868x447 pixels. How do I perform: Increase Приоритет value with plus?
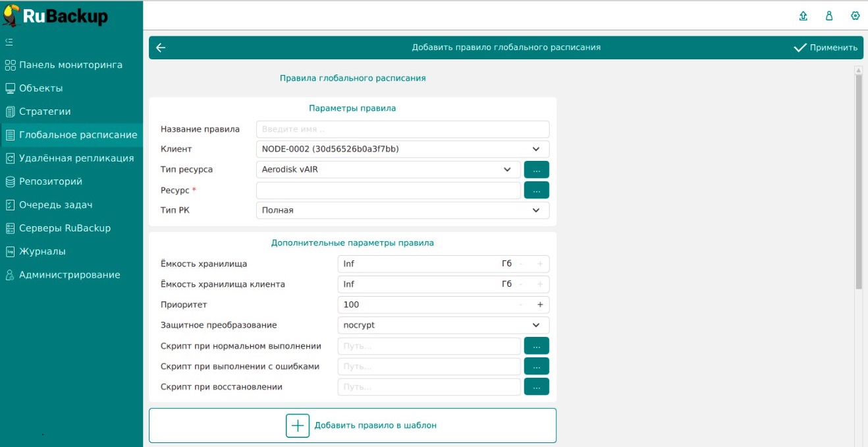(x=540, y=305)
